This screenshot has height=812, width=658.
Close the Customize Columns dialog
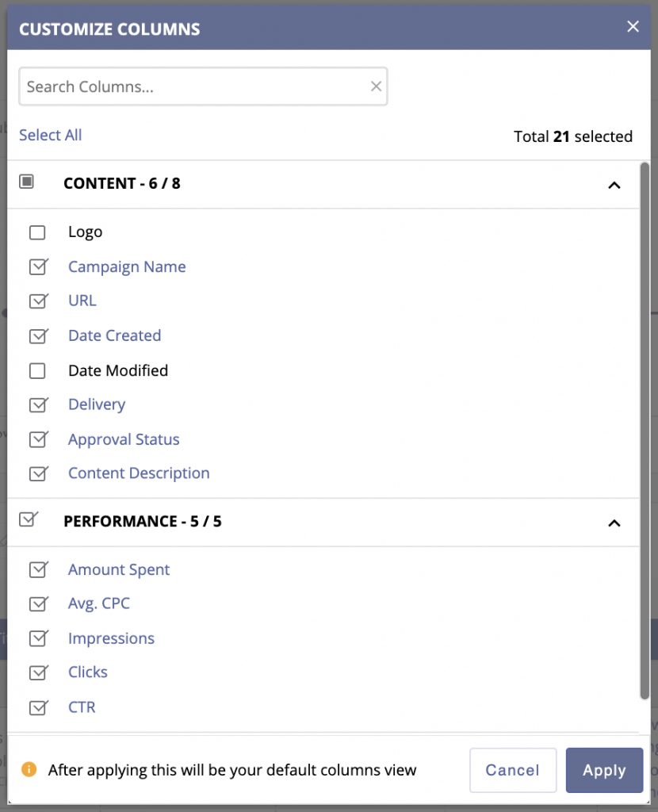pyautogui.click(x=633, y=26)
